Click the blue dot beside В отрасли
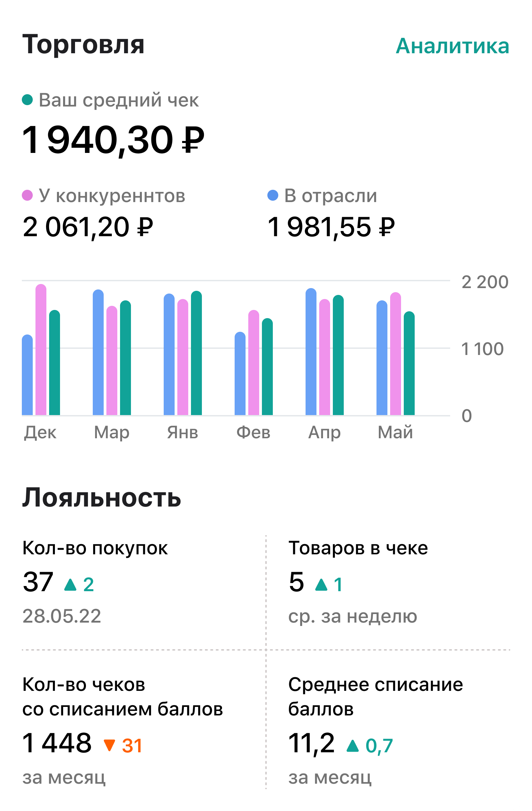The image size is (532, 811). (273, 196)
